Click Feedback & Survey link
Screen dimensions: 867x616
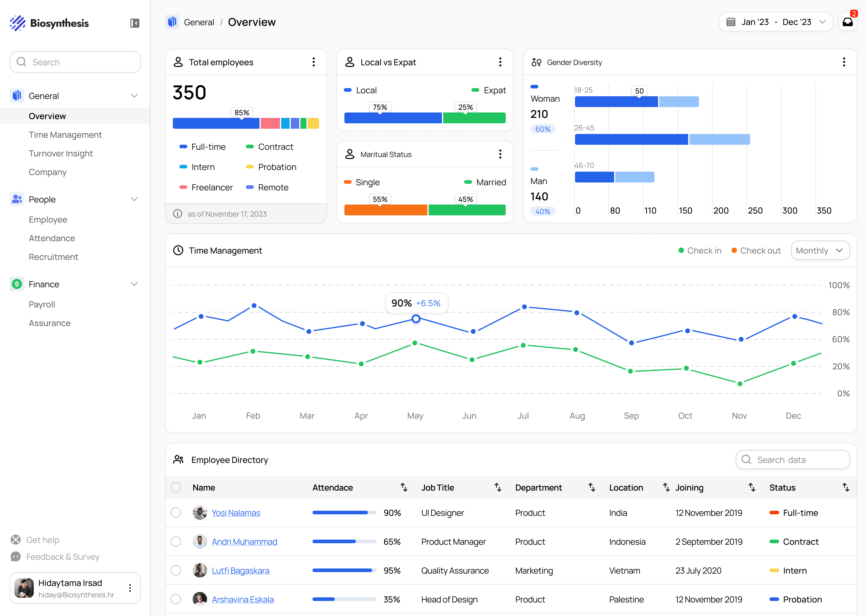pyautogui.click(x=63, y=557)
